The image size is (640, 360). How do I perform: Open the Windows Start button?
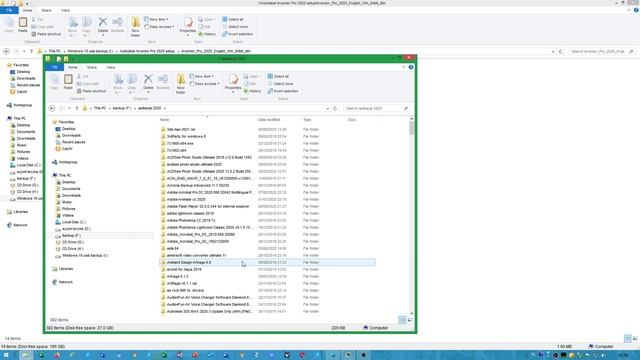pos(6,355)
